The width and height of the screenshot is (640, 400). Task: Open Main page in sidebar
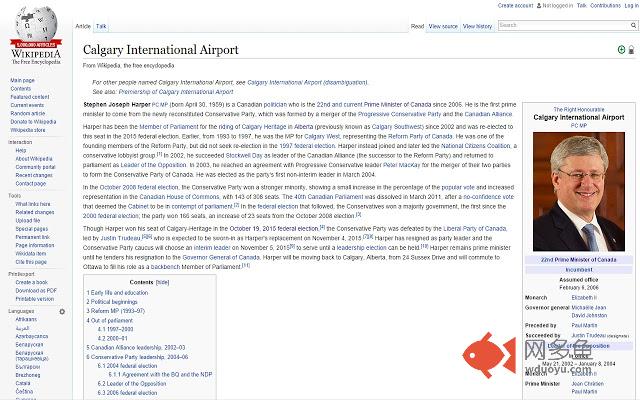[22, 80]
